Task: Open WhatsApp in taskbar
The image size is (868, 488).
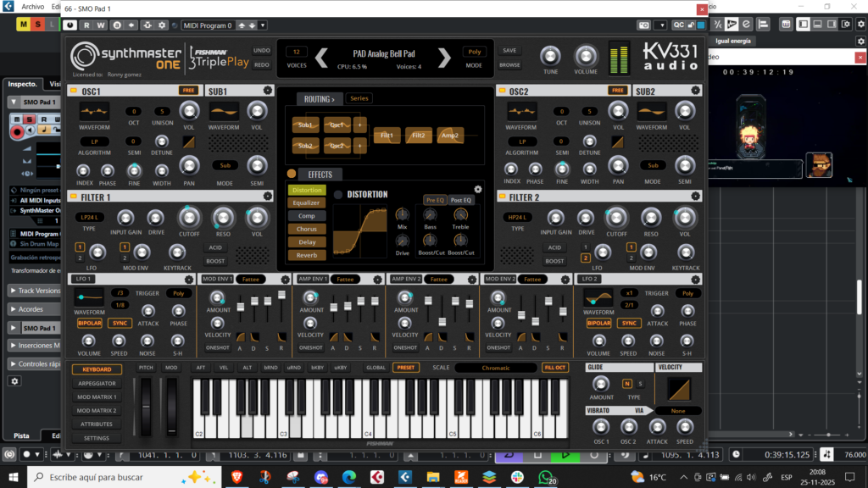Action: click(x=546, y=476)
